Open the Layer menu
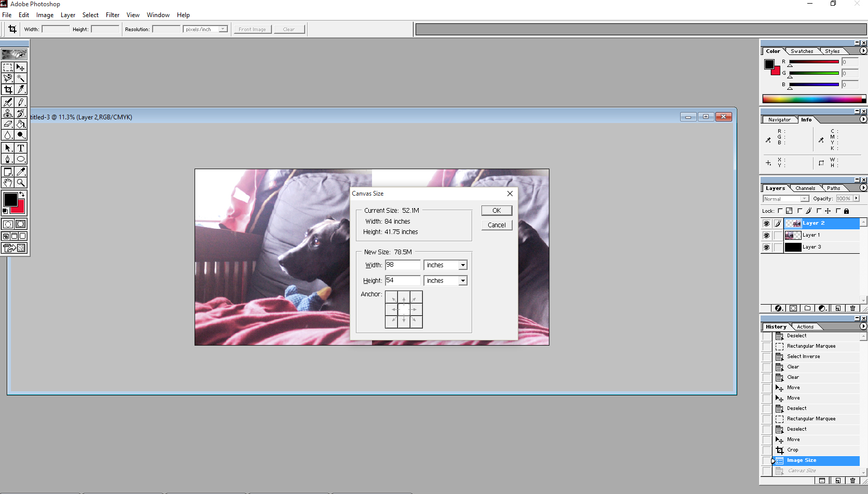868x494 pixels. click(68, 15)
